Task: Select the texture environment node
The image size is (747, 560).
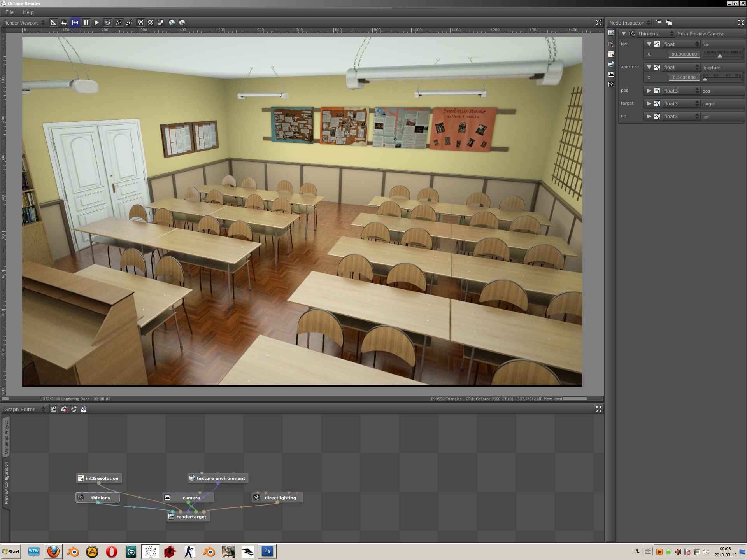Action: pyautogui.click(x=220, y=478)
